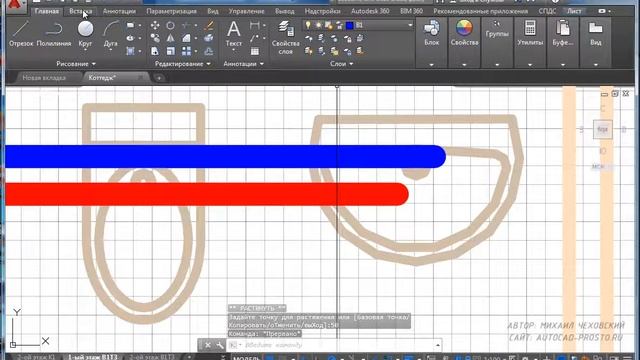Click the Multileader annotation icon
Screen dimensions: 640x360
tap(254, 38)
